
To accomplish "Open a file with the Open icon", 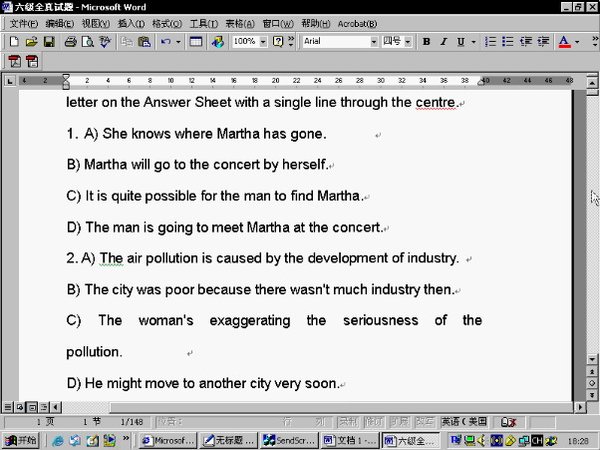I will coord(30,42).
